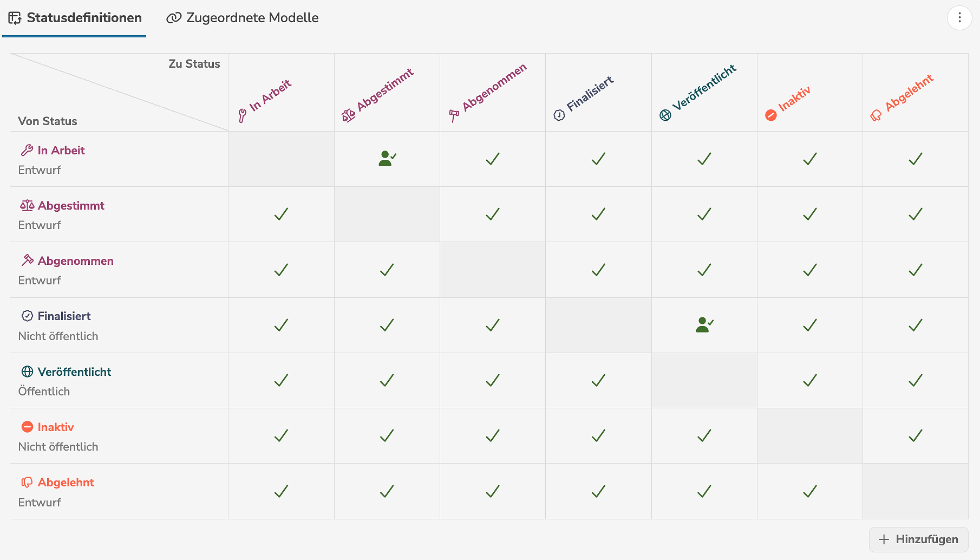Select the wrench icon beside In Arbeit
Viewport: 980px width, 560px height.
[x=26, y=150]
